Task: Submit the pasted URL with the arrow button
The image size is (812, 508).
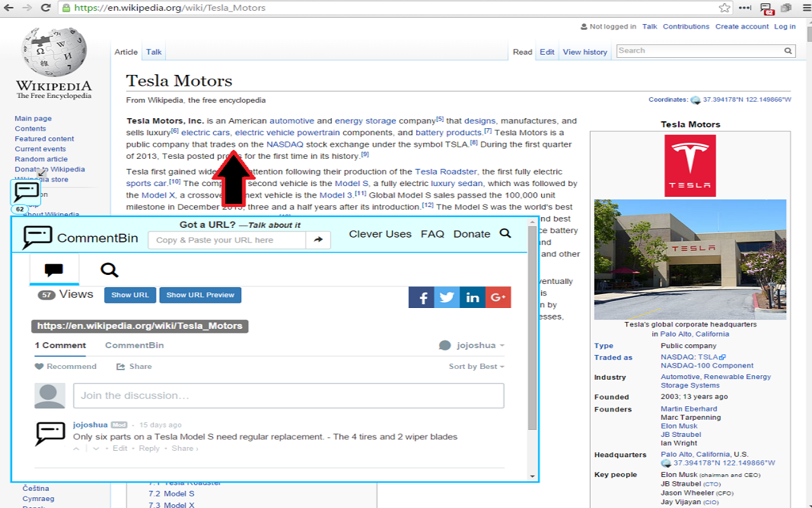Action: tap(318, 240)
